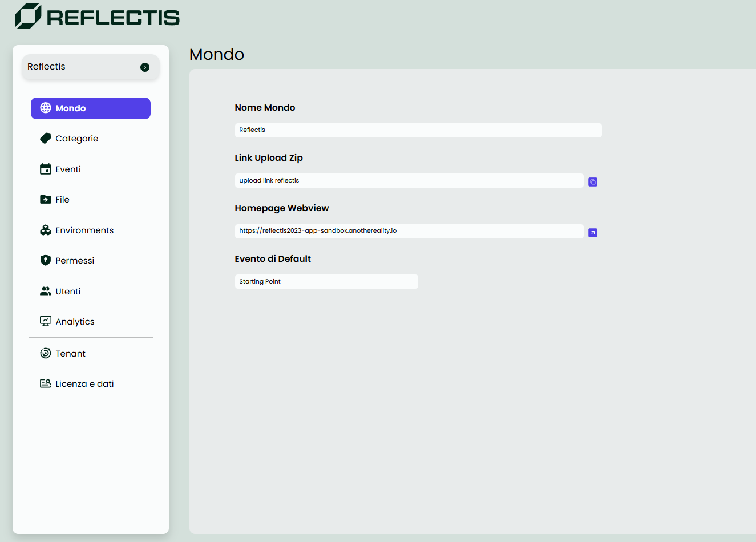This screenshot has height=542, width=756.
Task: Click the copy icon beside Link Upload Zip
Action: 593,182
